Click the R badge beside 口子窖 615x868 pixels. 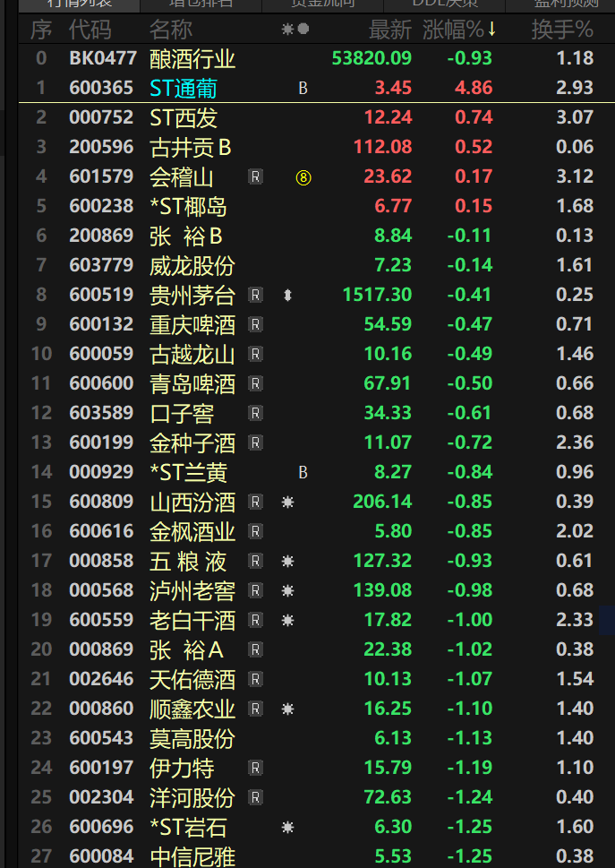pos(255,413)
